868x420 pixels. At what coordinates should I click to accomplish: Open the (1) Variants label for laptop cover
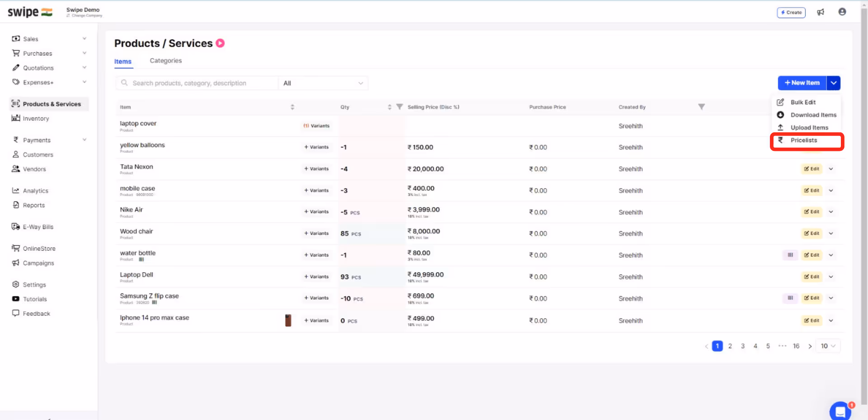point(316,126)
